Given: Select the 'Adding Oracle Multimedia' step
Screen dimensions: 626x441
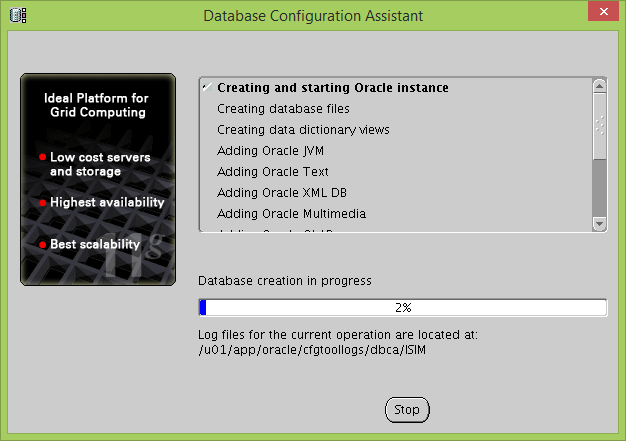Looking at the screenshot, I should click(x=291, y=214).
